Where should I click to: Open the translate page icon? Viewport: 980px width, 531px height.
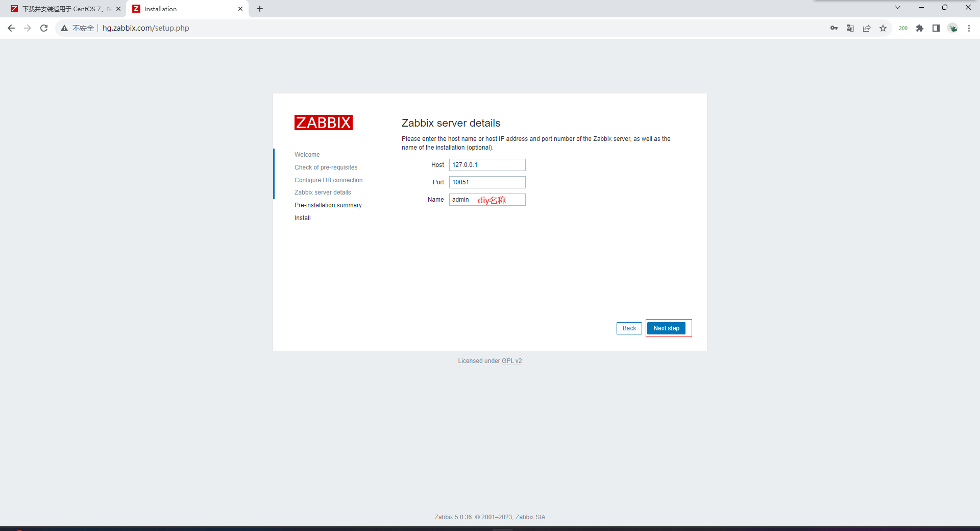click(850, 28)
